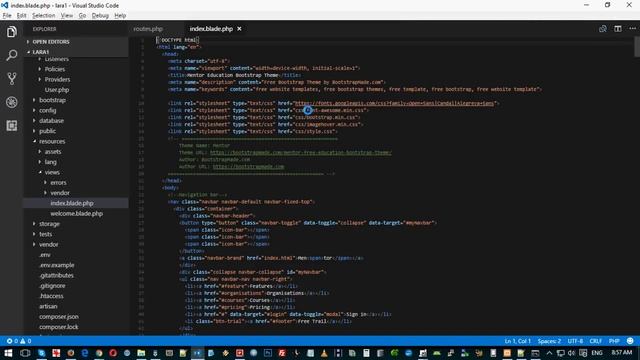
Task: Launch Opera browser from the taskbar
Action: point(113,353)
